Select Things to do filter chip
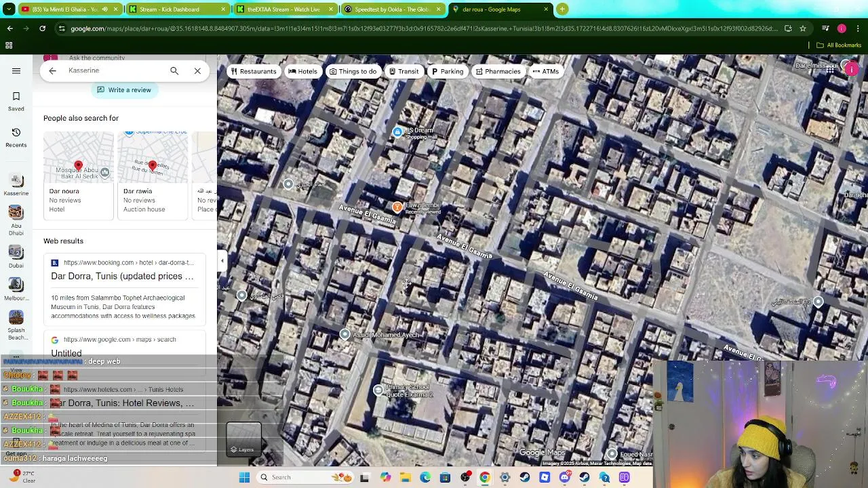The width and height of the screenshot is (868, 488). [x=353, y=71]
